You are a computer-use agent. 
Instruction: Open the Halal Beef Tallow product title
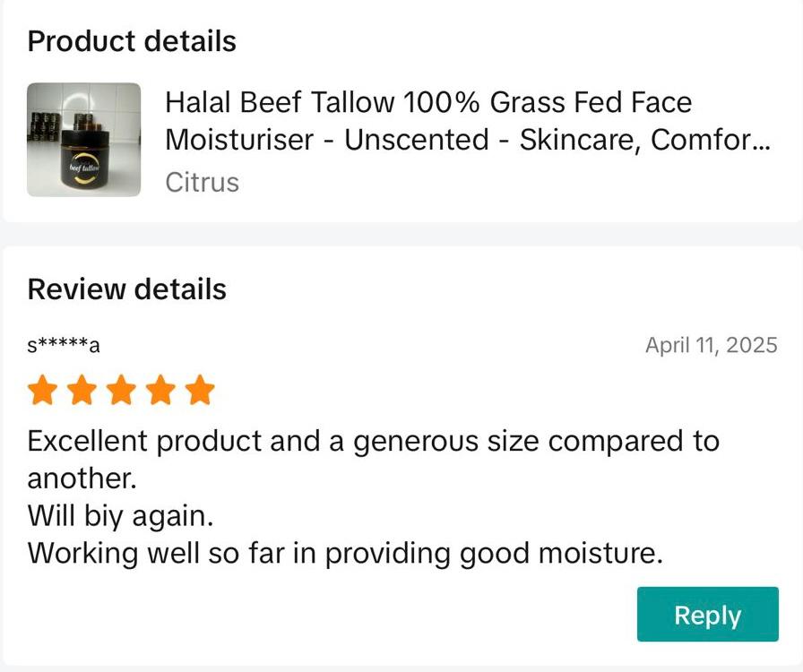coord(428,103)
